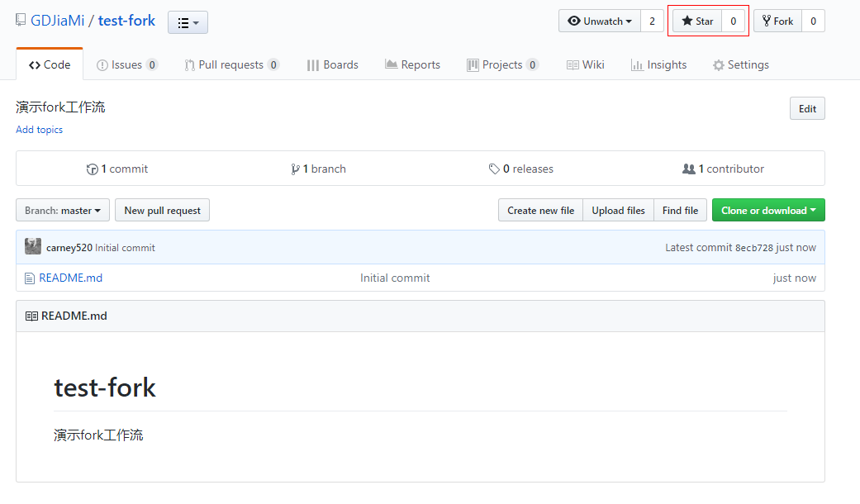This screenshot has height=504, width=860.
Task: View the 1 commit history link
Action: [x=117, y=169]
